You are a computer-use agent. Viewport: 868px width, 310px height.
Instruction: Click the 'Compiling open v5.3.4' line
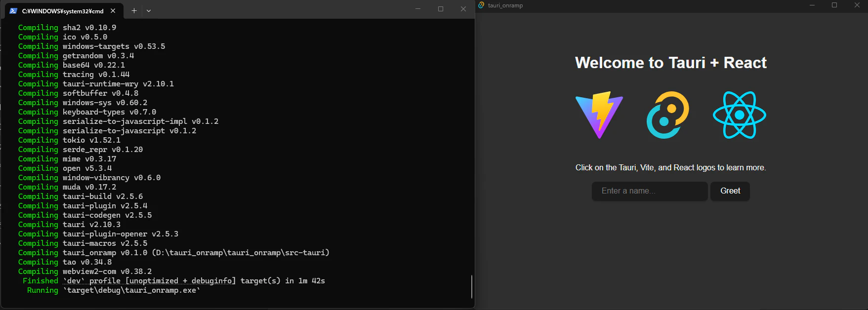click(65, 168)
